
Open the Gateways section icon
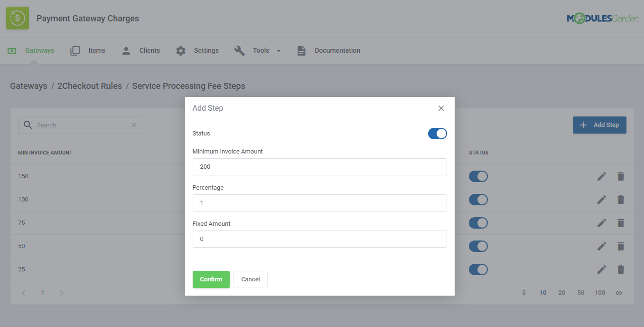point(12,50)
